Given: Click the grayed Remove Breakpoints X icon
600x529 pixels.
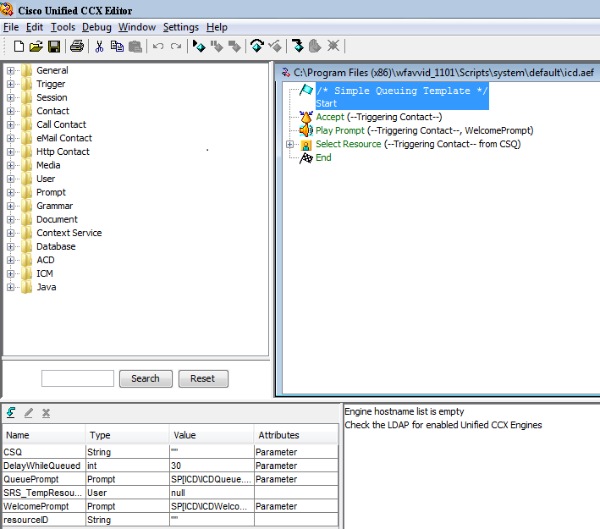Looking at the screenshot, I should tap(333, 46).
